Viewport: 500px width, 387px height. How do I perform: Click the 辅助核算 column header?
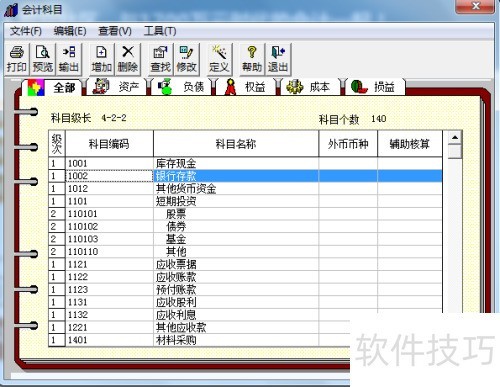pyautogui.click(x=410, y=144)
